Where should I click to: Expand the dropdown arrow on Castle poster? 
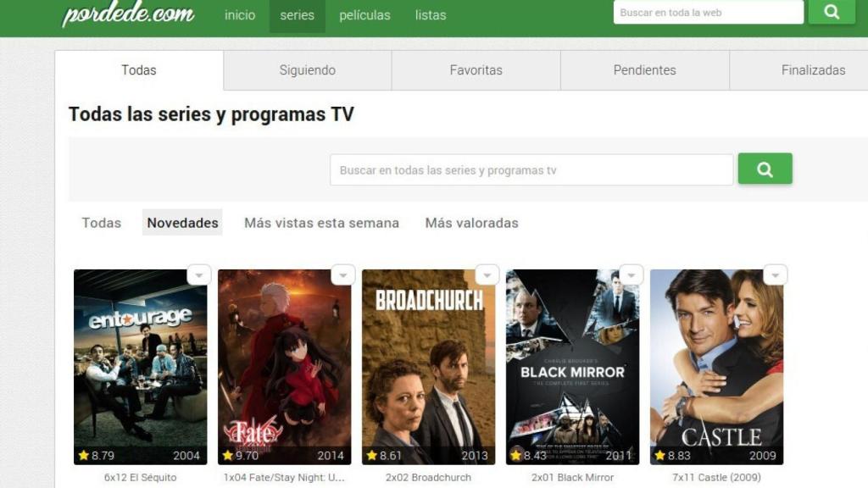point(775,275)
